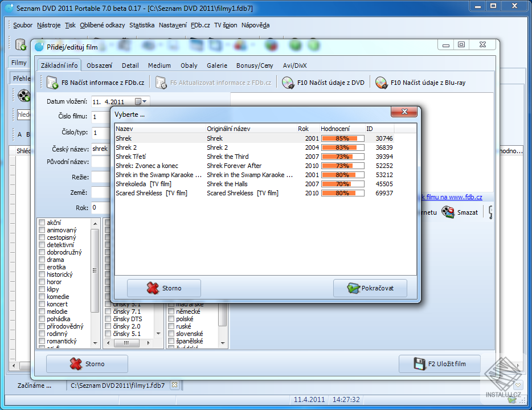Open the Nápověda menu
The height and width of the screenshot is (410, 532).
point(255,25)
